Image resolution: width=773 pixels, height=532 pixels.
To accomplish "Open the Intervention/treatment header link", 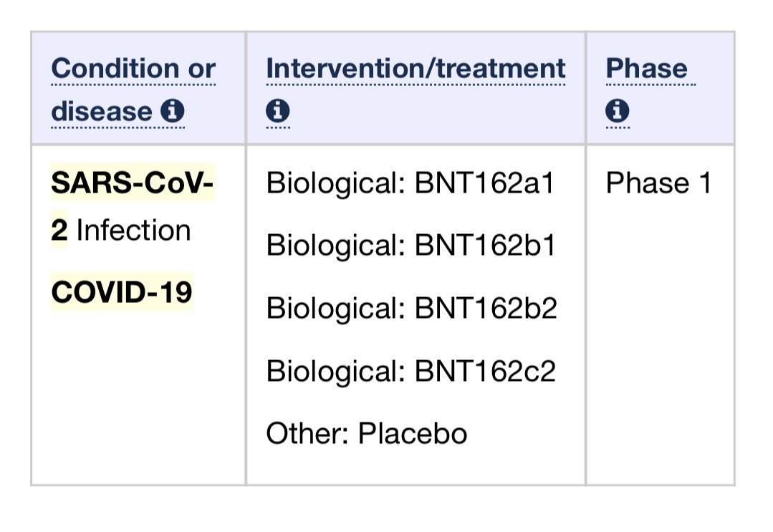I will click(x=416, y=68).
